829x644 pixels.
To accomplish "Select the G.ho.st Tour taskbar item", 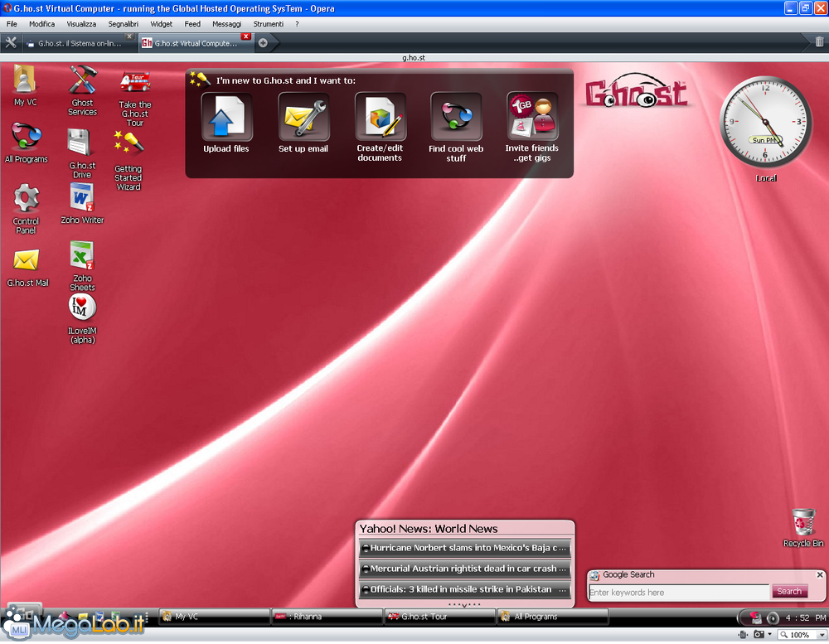I will [439, 617].
